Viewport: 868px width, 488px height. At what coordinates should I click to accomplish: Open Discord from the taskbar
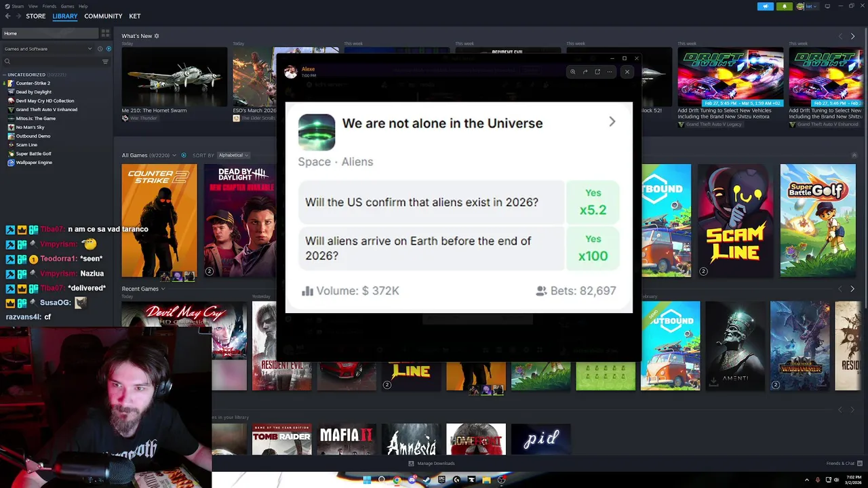(412, 480)
